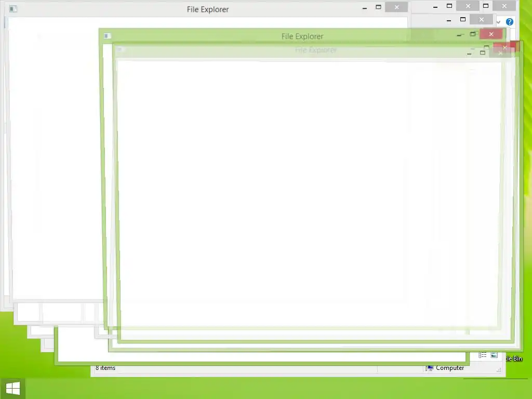This screenshot has height=399, width=532.
Task: Maximize the untitled window left of the Help icon
Action: coord(463,20)
